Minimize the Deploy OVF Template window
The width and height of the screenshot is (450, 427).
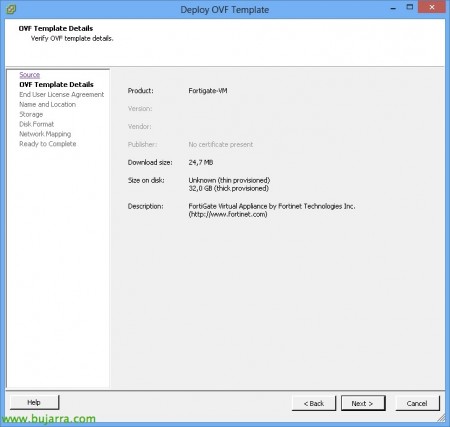(x=393, y=8)
